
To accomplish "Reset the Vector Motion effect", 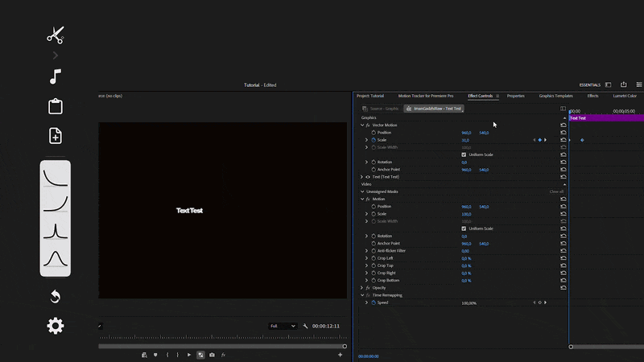I will click(563, 125).
